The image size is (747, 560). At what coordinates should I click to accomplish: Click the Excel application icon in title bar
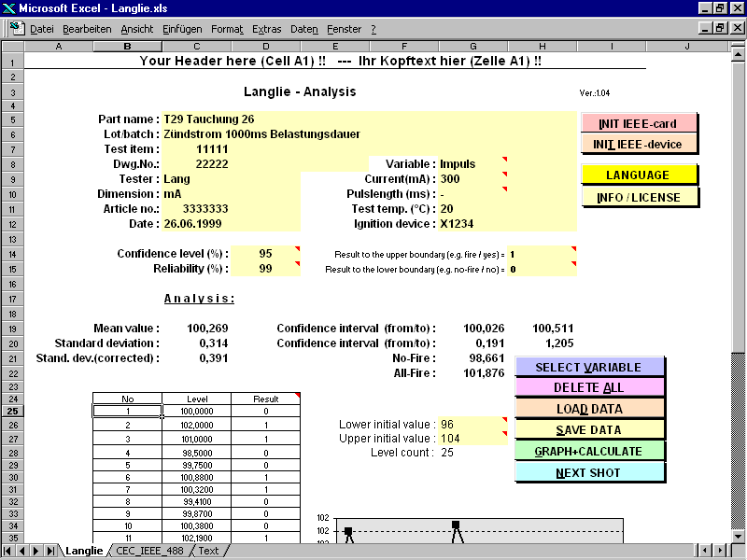(x=8, y=8)
